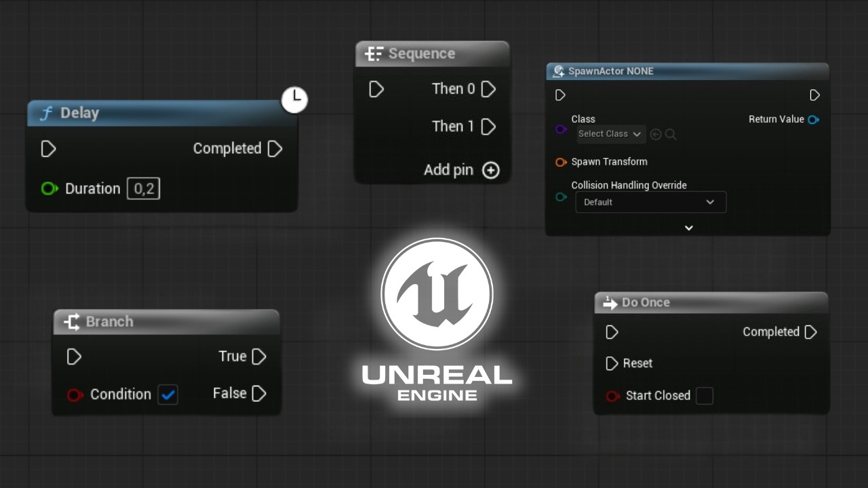The height and width of the screenshot is (488, 868).
Task: Open the Collision Handling Default dropdown
Action: pyautogui.click(x=650, y=202)
